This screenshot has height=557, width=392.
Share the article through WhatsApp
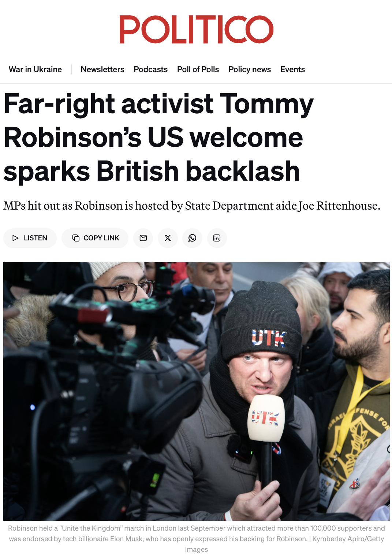pos(192,238)
